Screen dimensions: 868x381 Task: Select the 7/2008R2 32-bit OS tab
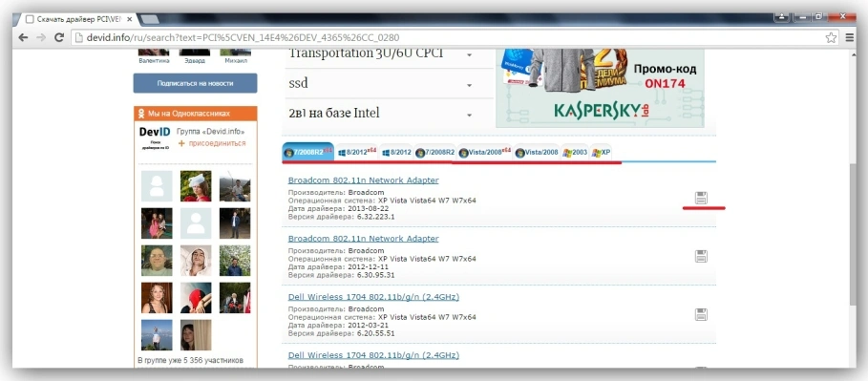click(x=435, y=152)
